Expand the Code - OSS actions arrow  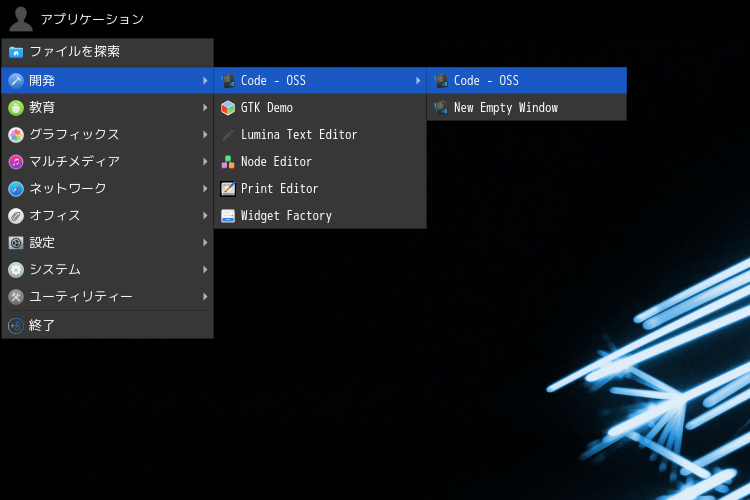point(418,80)
